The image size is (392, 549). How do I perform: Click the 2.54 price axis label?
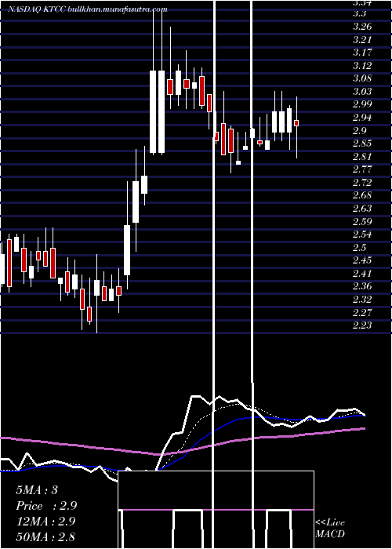(362, 235)
